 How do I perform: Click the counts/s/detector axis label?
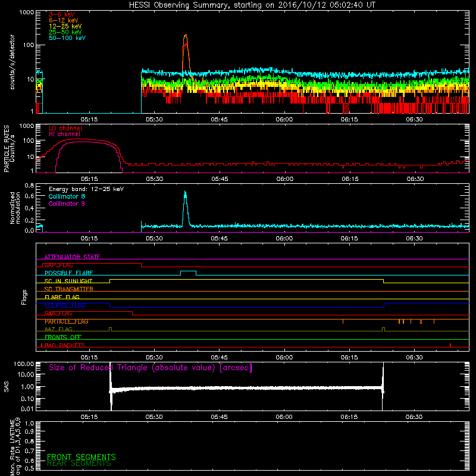coord(12,62)
